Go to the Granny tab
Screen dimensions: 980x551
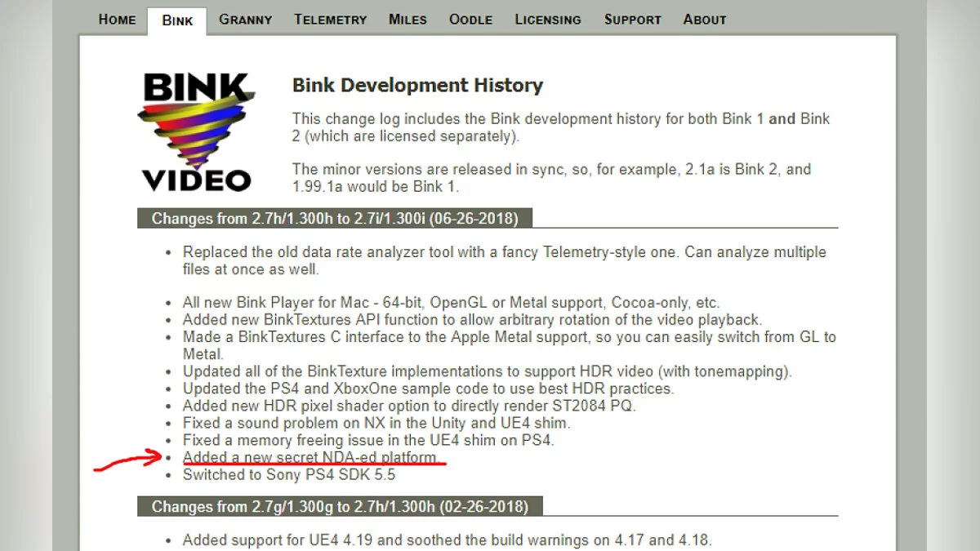pos(245,19)
